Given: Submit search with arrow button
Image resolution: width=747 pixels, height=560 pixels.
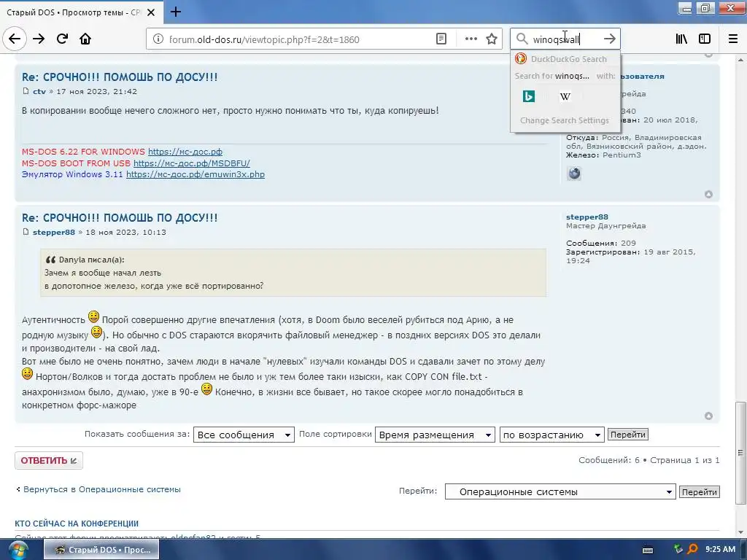Looking at the screenshot, I should [609, 39].
